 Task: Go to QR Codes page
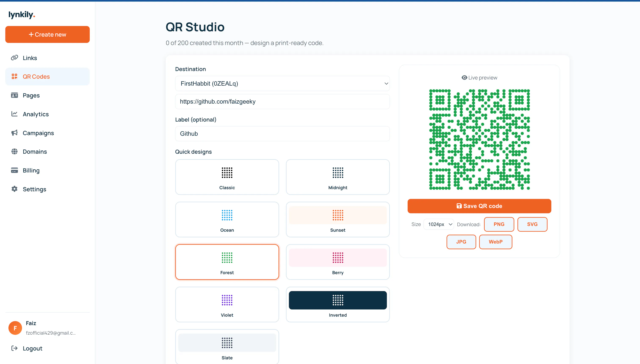48,77
